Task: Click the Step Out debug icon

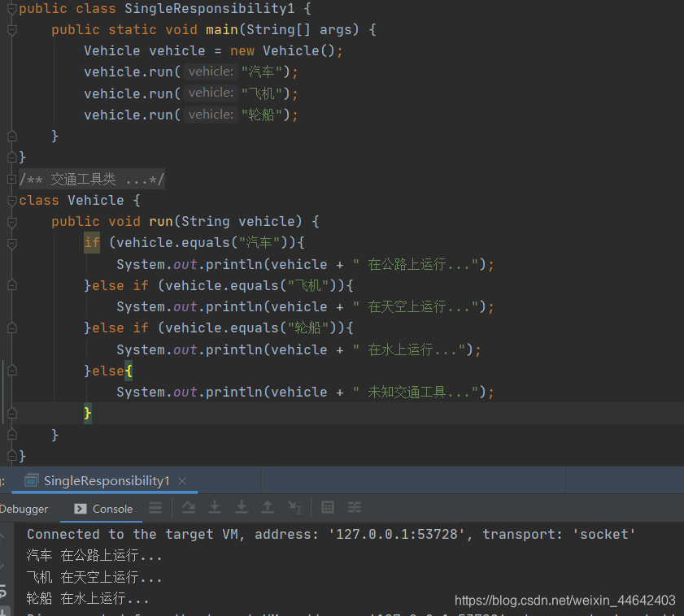Action: [268, 507]
